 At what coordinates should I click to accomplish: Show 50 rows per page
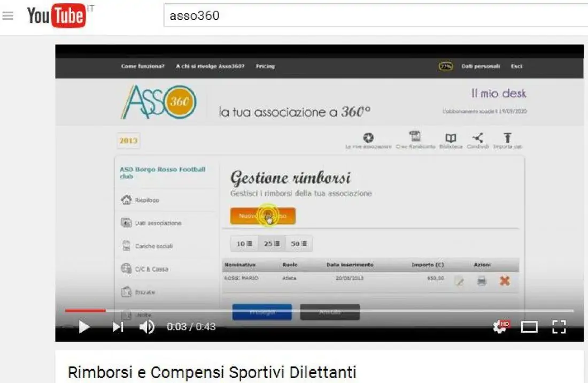click(x=299, y=244)
